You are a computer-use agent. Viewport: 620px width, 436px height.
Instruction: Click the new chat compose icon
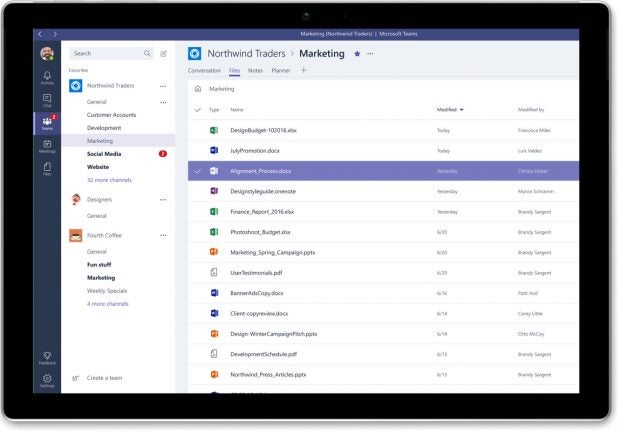(x=163, y=53)
